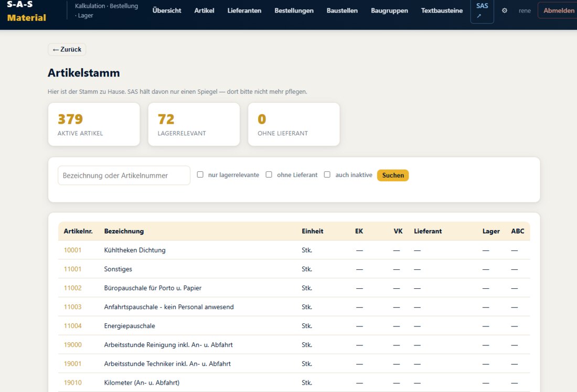Open the Artikel menu item
Screen dimensions: 577x392
tap(204, 10)
